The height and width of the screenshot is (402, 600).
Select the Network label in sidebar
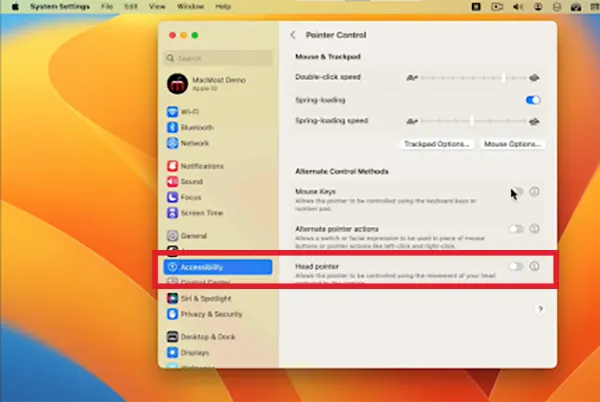point(195,143)
